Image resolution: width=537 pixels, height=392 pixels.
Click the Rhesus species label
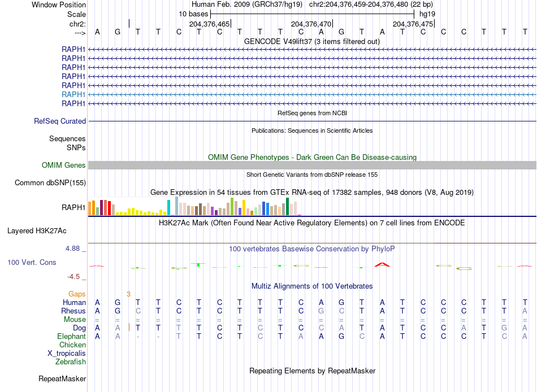coord(73,311)
